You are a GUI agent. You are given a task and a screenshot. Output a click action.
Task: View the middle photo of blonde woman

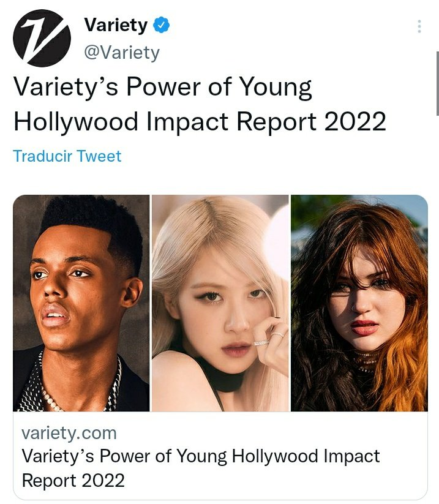(220, 303)
